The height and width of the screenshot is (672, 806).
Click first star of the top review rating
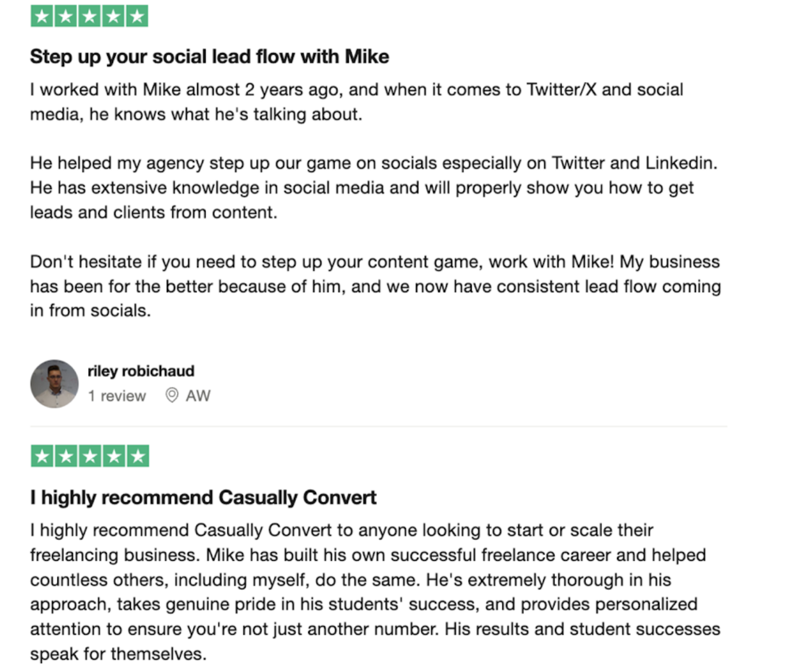[x=42, y=16]
